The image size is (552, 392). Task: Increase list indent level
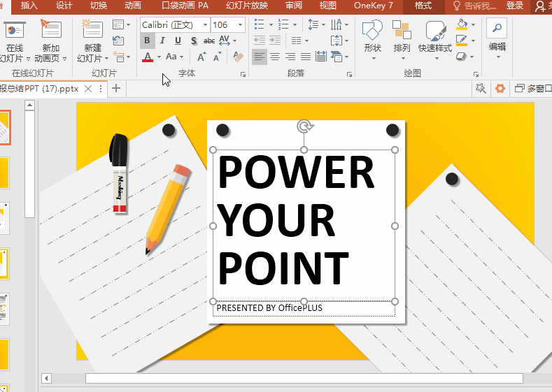[x=275, y=41]
